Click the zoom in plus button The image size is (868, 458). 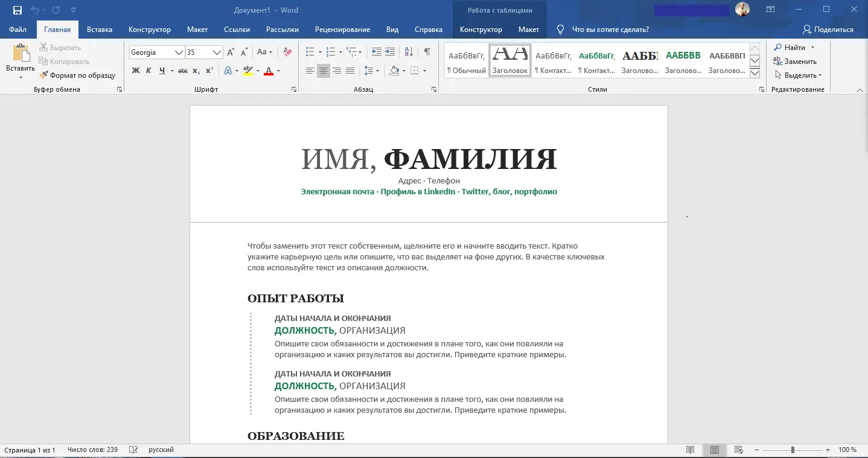(x=828, y=450)
